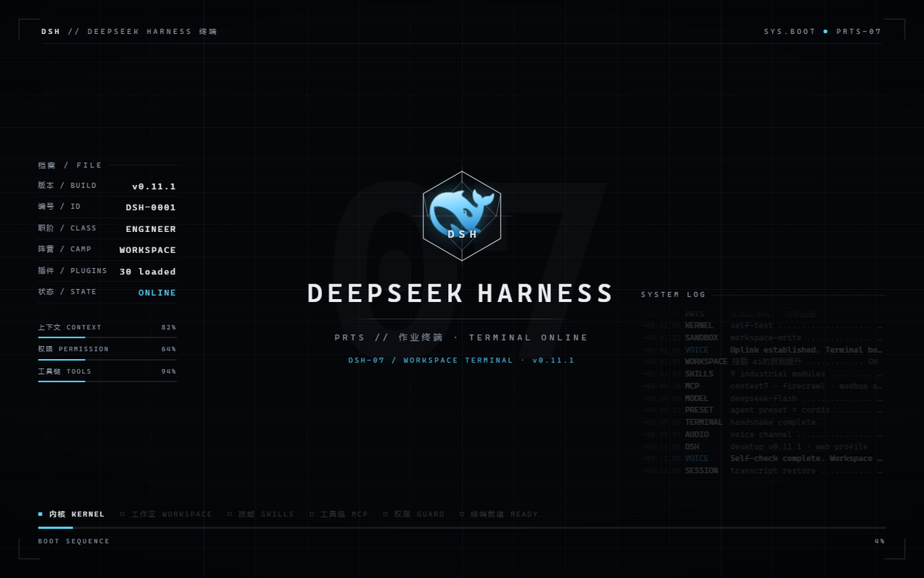This screenshot has height=578, width=924.
Task: Click the BOOT SEQUENCE label
Action: (74, 541)
